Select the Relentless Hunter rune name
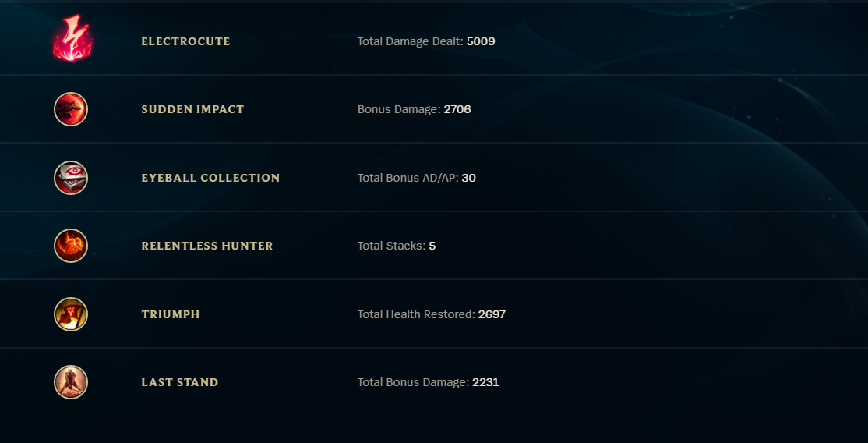The image size is (868, 443). 207,246
